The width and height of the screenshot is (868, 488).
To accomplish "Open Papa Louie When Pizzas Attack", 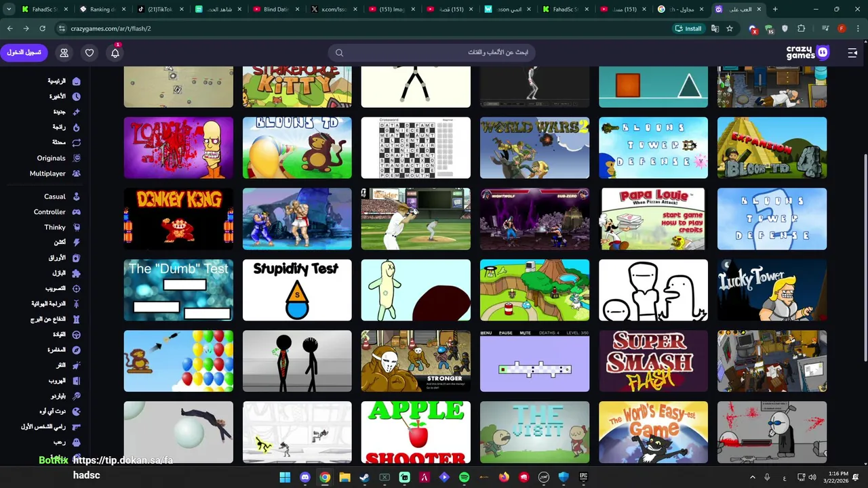I will coord(653,219).
